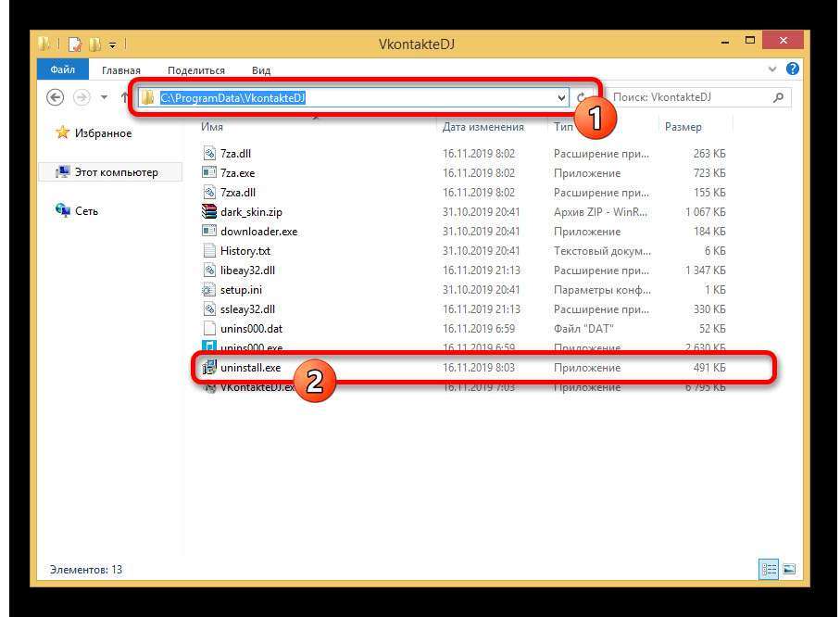840x617 pixels.
Task: Select Этот компьютер in the navigation pane
Action: pos(110,172)
